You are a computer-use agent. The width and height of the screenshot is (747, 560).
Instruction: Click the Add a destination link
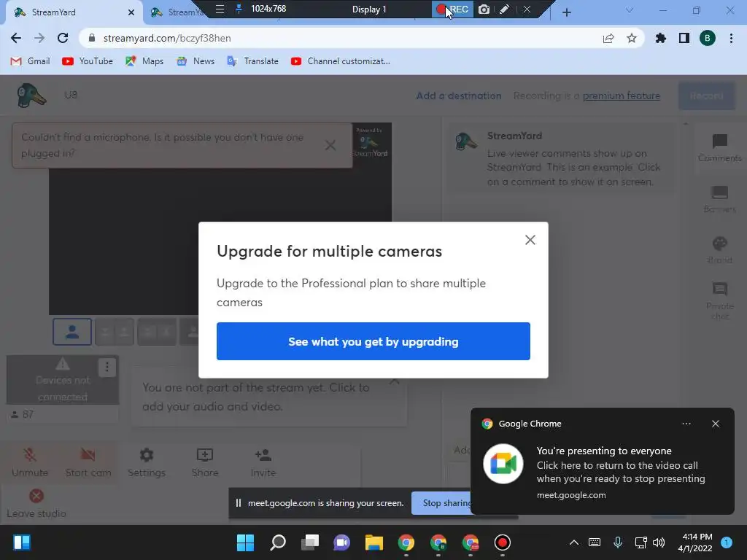[x=459, y=96]
